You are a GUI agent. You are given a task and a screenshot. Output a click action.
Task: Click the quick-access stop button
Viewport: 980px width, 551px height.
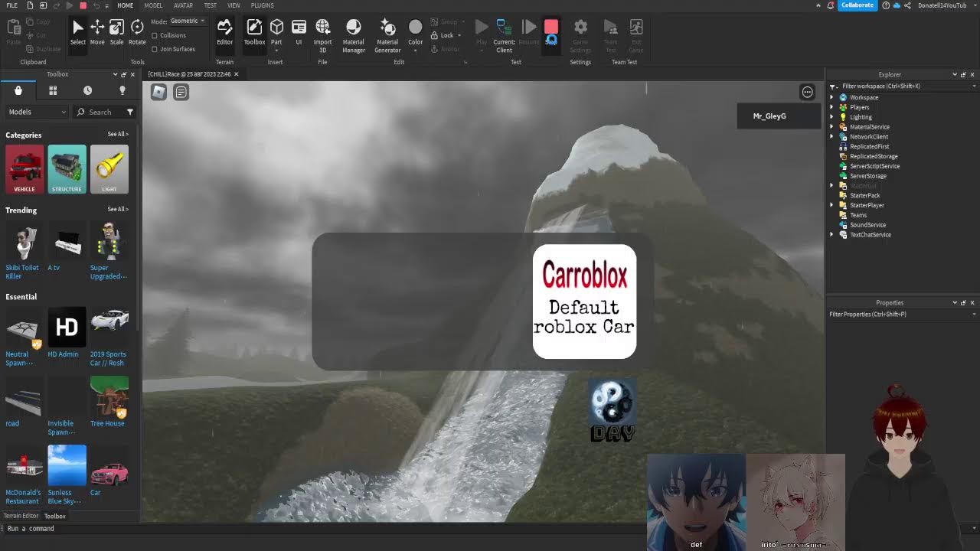click(x=83, y=5)
